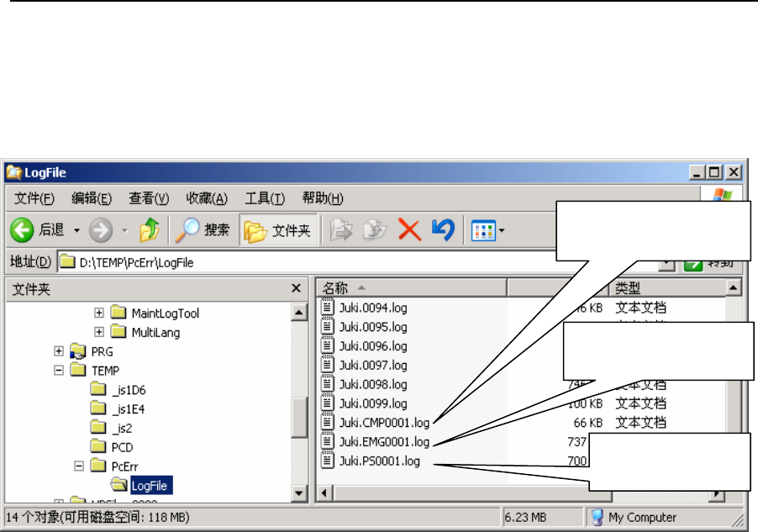The width and height of the screenshot is (758, 532).
Task: Click the Juki.PS0001.log file icon
Action: point(328,460)
